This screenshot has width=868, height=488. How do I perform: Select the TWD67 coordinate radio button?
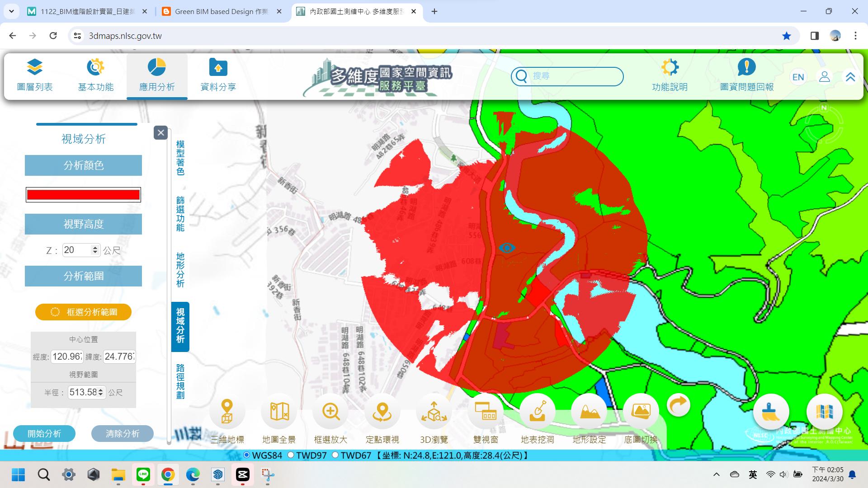(335, 455)
